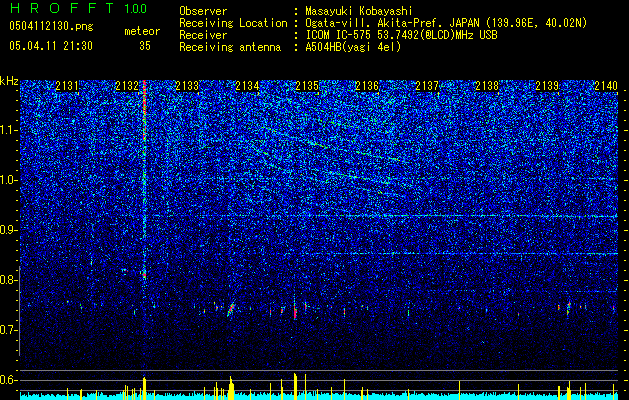Click the location value Ogata-vill. Akita-Pref. JAPAN
Viewport: 629px width, 400px height.
click(393, 23)
